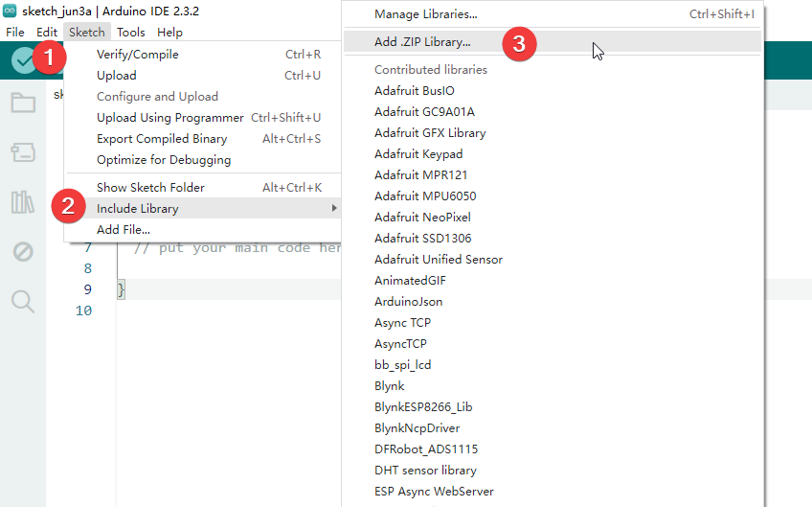Screen dimensions: 812x507
Task: Open the Help menu
Action: pos(169,33)
